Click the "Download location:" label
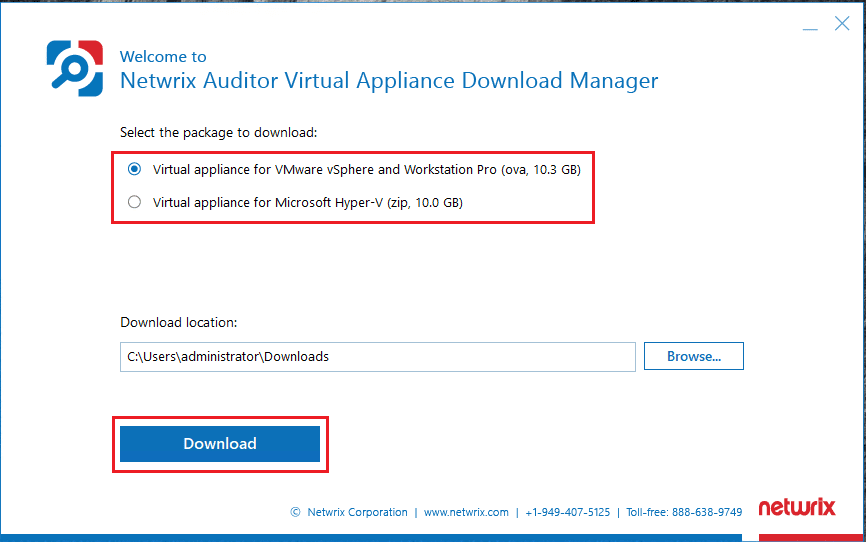 tap(179, 322)
